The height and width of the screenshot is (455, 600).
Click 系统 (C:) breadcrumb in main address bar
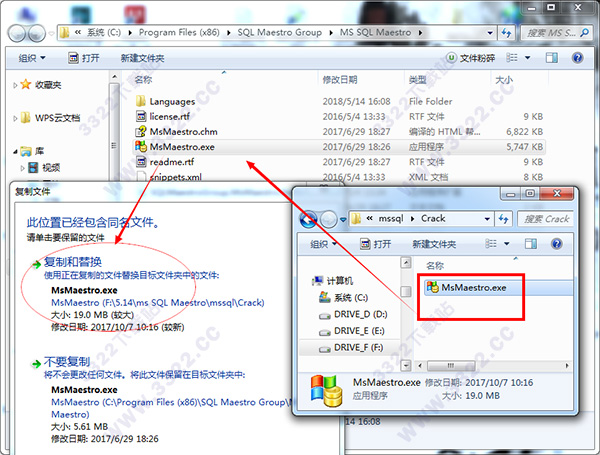pyautogui.click(x=104, y=33)
